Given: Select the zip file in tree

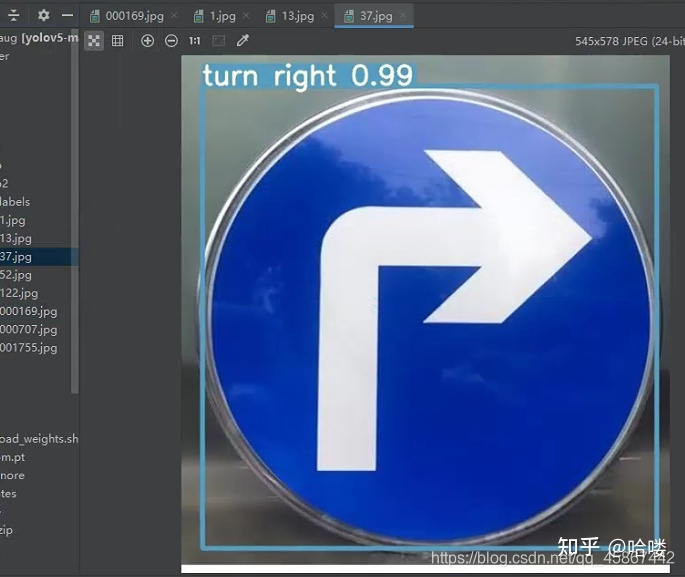Looking at the screenshot, I should [7, 530].
